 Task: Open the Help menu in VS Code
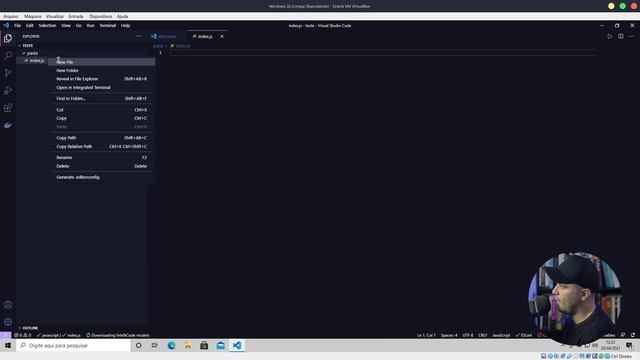click(x=125, y=25)
